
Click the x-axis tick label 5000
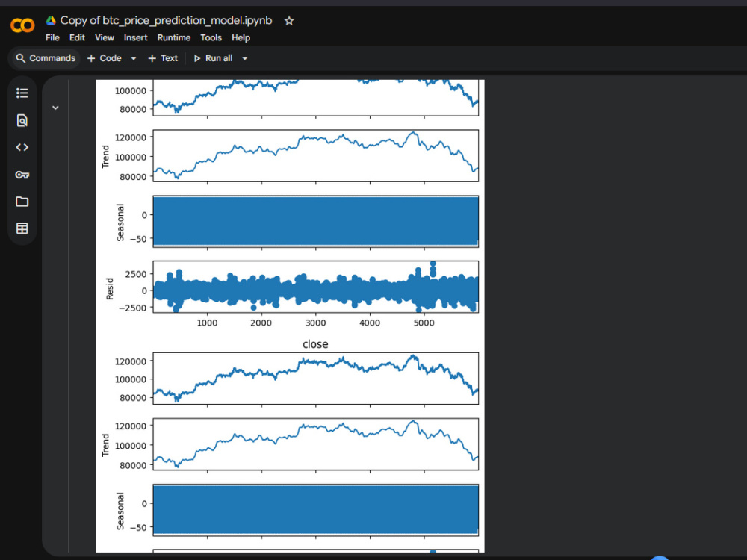coord(424,323)
